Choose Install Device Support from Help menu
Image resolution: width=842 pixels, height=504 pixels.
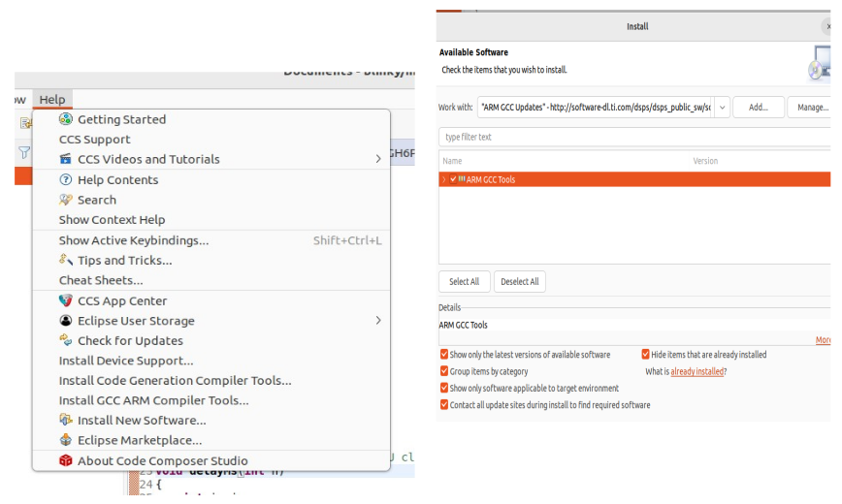coord(126,361)
